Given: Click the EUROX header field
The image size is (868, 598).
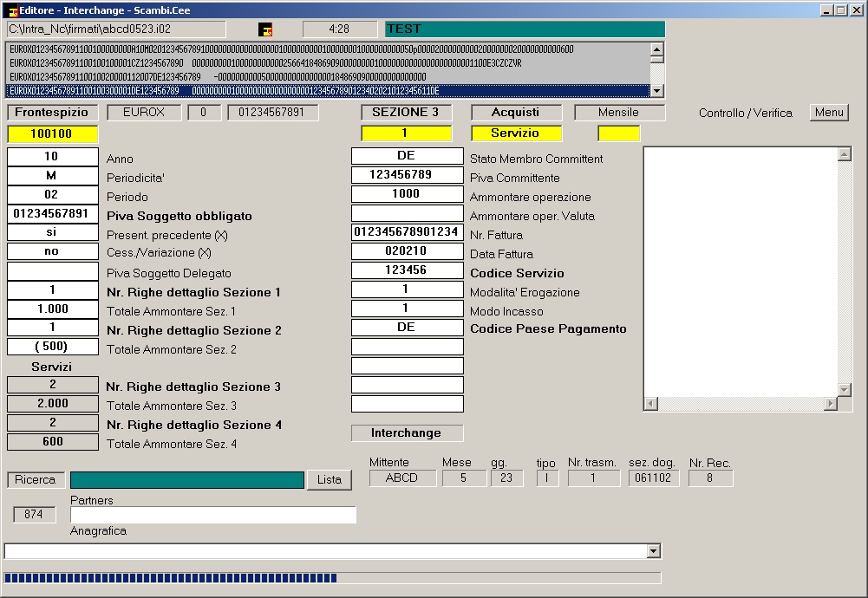Looking at the screenshot, I should coord(144,113).
